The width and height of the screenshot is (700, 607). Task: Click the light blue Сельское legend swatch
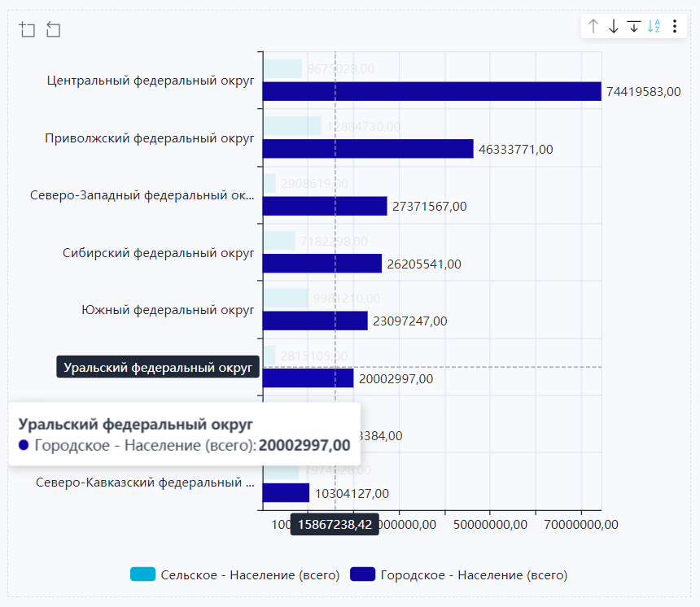point(142,574)
